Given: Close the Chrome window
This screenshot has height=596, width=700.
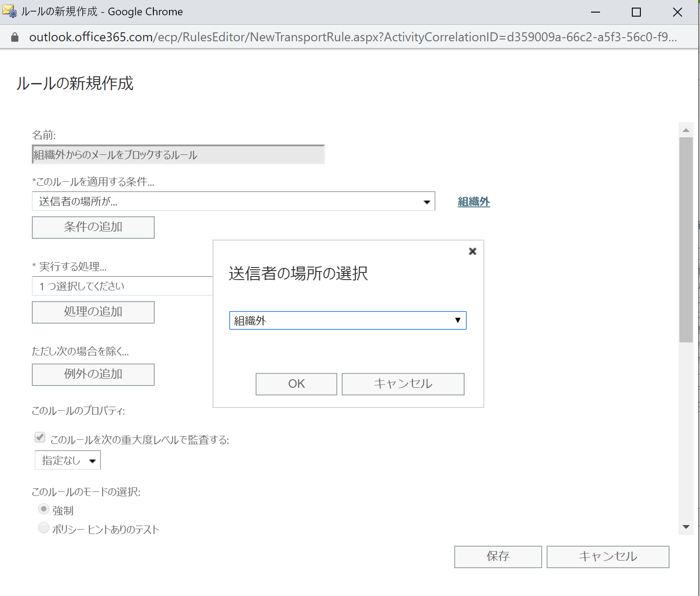Looking at the screenshot, I should 677,12.
